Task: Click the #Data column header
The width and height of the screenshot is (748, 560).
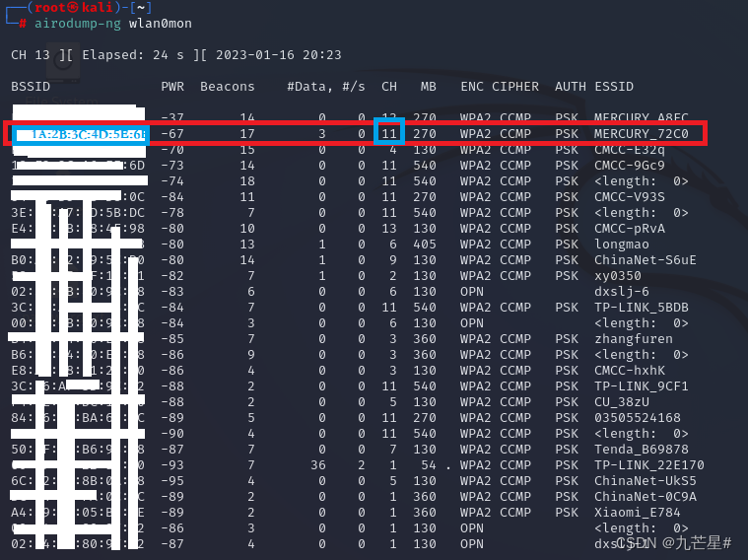Action: [x=309, y=87]
